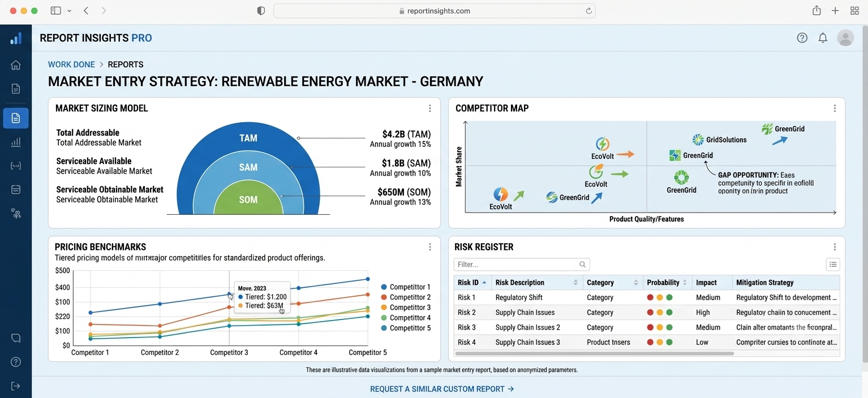Click the green probability dot in Risk 4 row
Viewport: 868px width, 398px height.
pyautogui.click(x=669, y=342)
